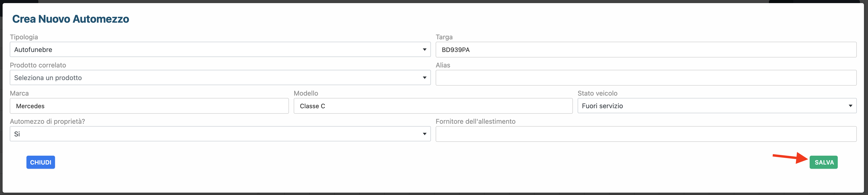Expand the Prodotto correlato dropdown
868x195 pixels.
[220, 78]
